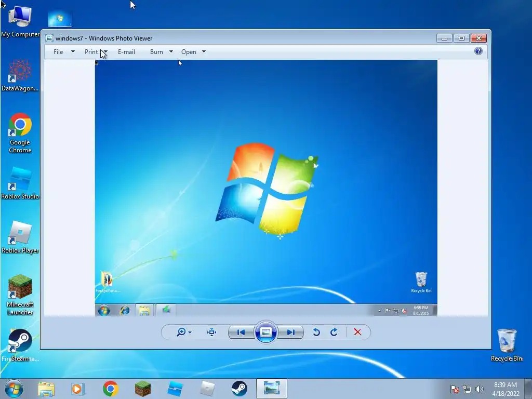Select the Steam desktop shortcut
The height and width of the screenshot is (399, 532).
(20, 345)
